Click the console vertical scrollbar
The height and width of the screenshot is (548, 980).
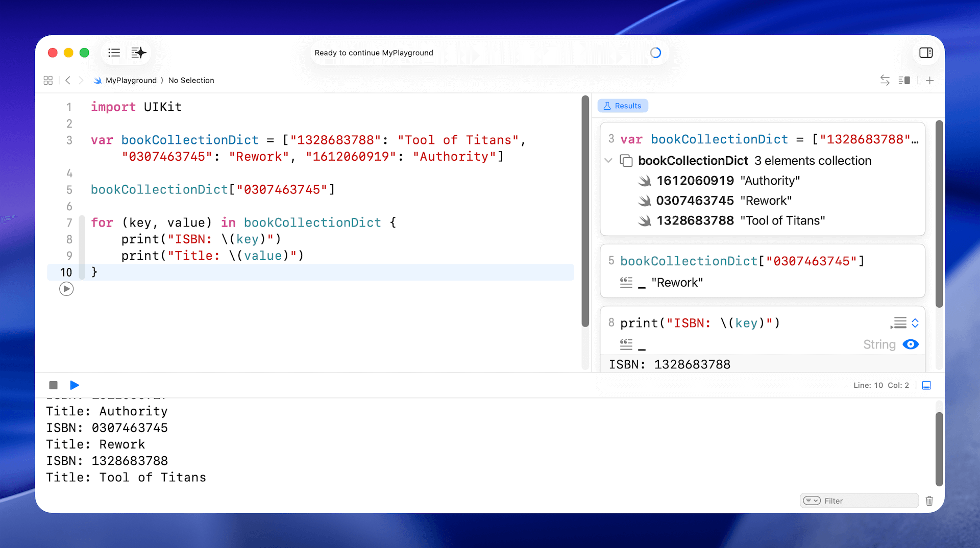coord(939,449)
